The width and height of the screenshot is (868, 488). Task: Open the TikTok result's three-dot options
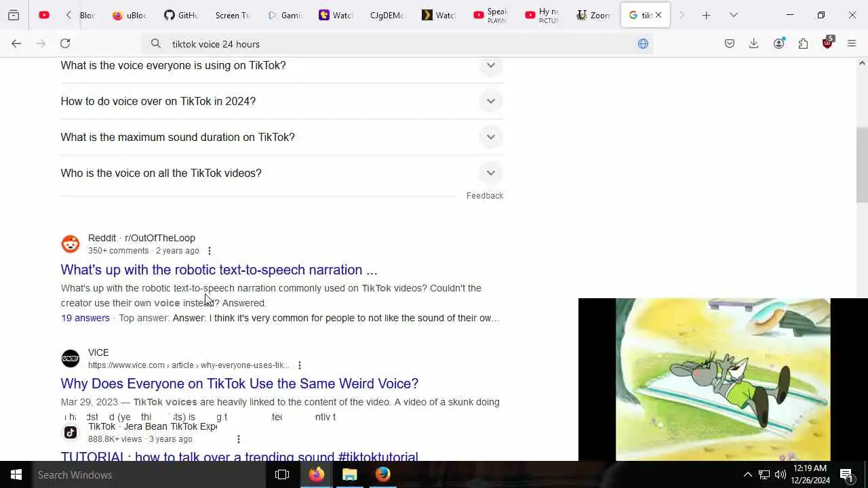[238, 439]
